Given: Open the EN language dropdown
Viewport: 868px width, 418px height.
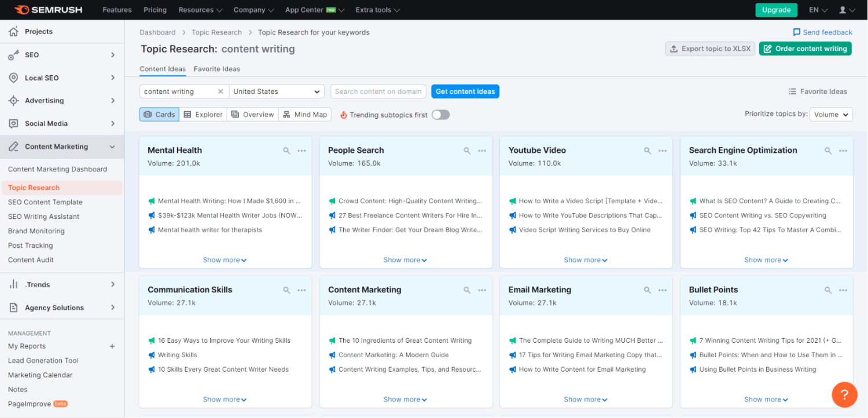Looking at the screenshot, I should pyautogui.click(x=818, y=10).
